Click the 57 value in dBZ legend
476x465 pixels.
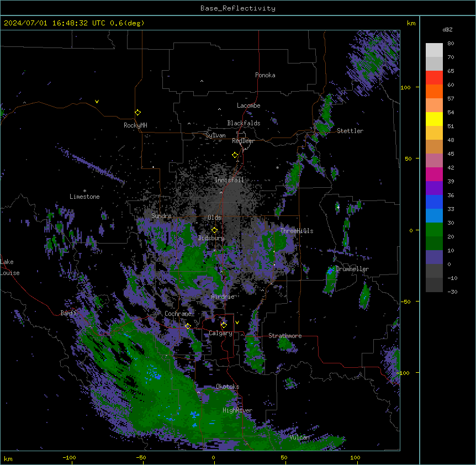(x=451, y=99)
